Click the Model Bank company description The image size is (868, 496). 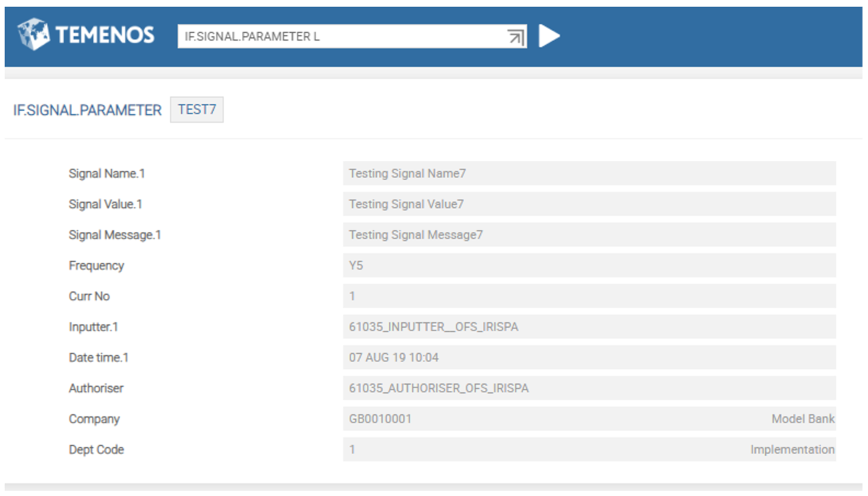click(x=803, y=419)
